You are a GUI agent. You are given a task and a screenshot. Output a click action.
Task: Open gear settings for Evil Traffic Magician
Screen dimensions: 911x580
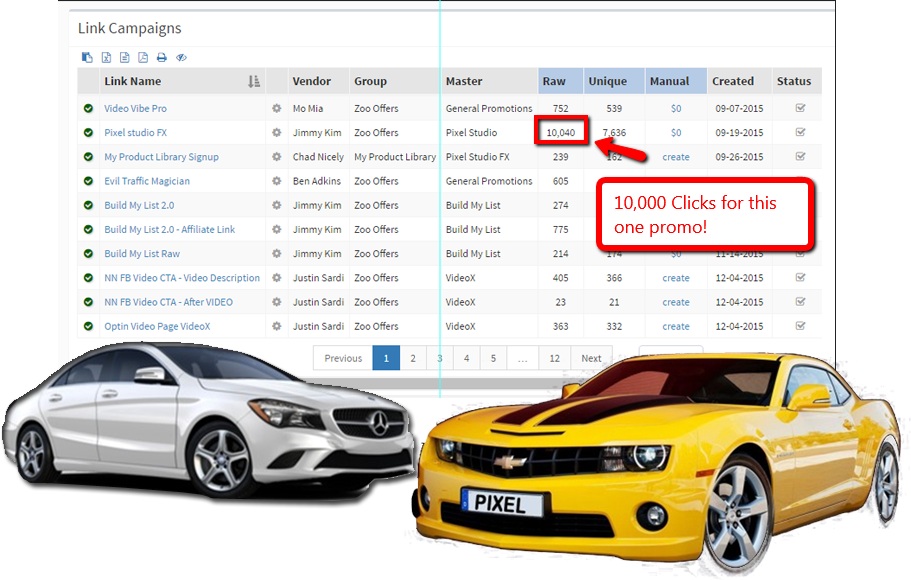(277, 181)
